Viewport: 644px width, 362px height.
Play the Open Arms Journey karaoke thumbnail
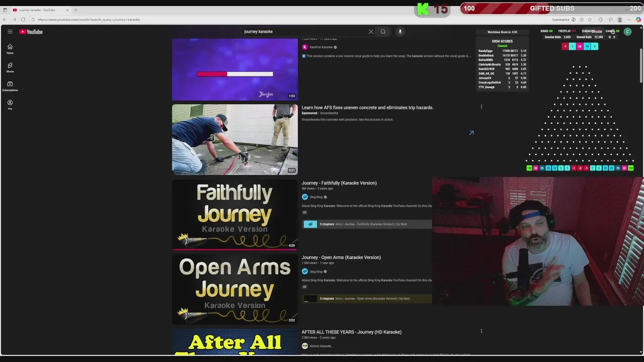(234, 289)
